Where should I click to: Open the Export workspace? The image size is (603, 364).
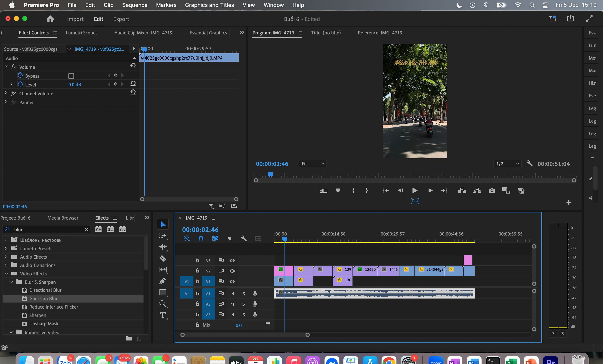[x=121, y=19]
